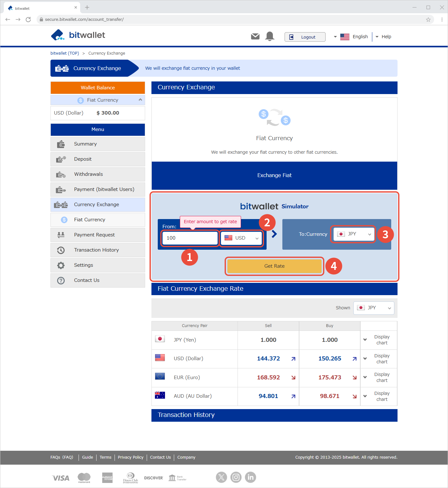Open Payment Request menu item
Viewport: 448px width, 488px height.
pyautogui.click(x=98, y=235)
